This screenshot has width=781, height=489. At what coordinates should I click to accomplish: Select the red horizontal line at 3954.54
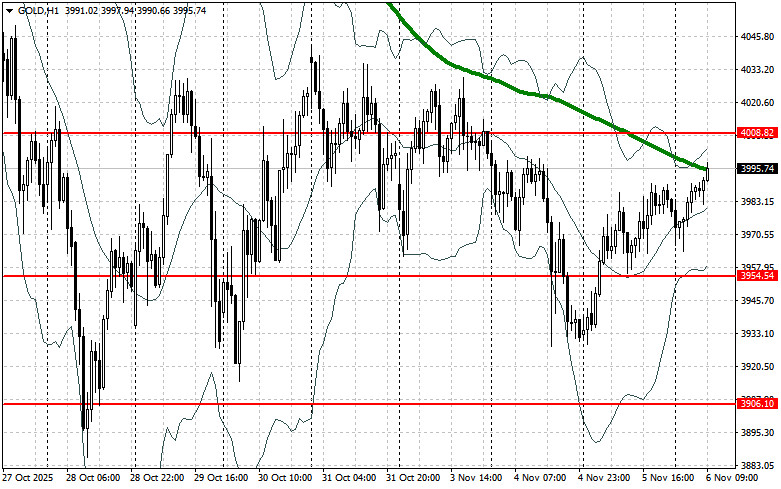pos(300,275)
